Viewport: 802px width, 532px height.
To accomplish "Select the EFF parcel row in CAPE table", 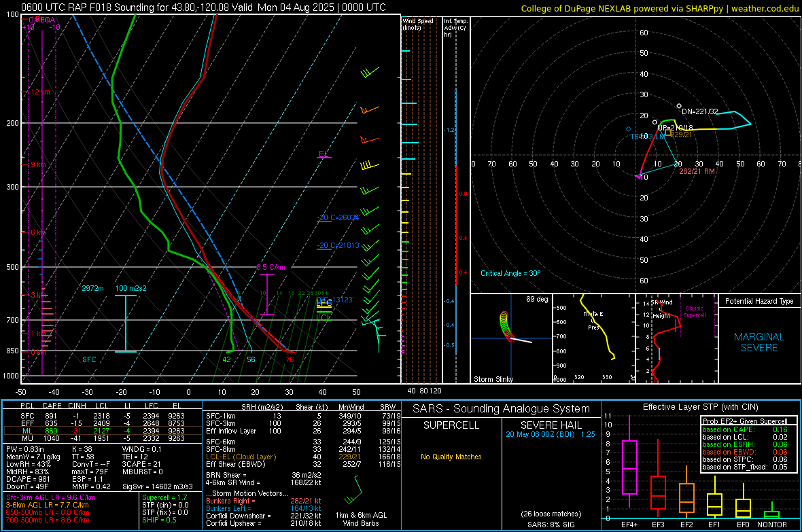I will tap(103, 423).
